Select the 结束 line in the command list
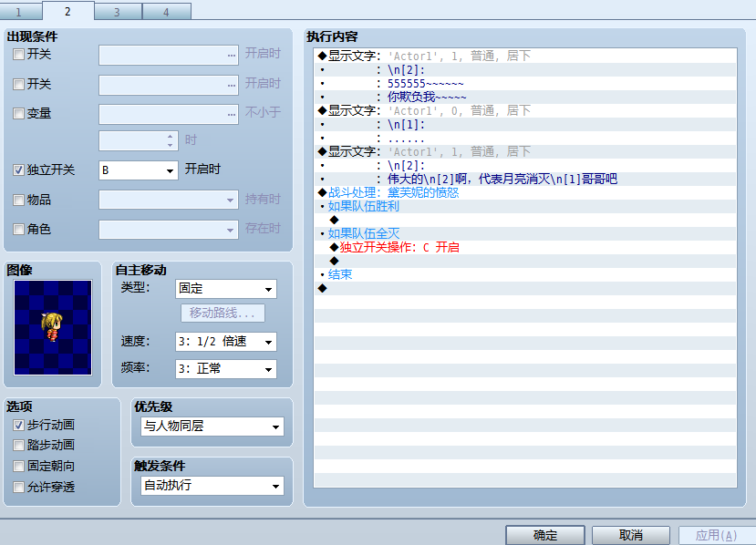The width and height of the screenshot is (756, 545). coord(525,274)
